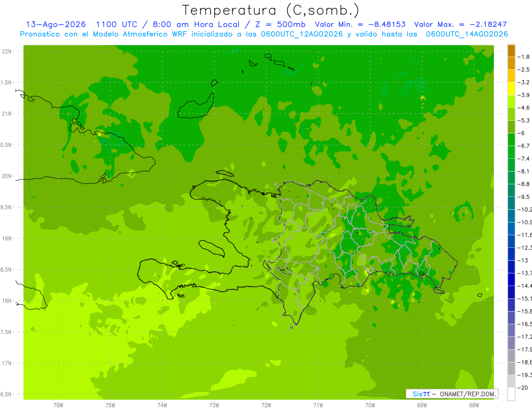Image resolution: width=532 pixels, height=411 pixels.
Task: Select the '0600UTC_14AGO2026' validity time
Action: tap(467, 34)
